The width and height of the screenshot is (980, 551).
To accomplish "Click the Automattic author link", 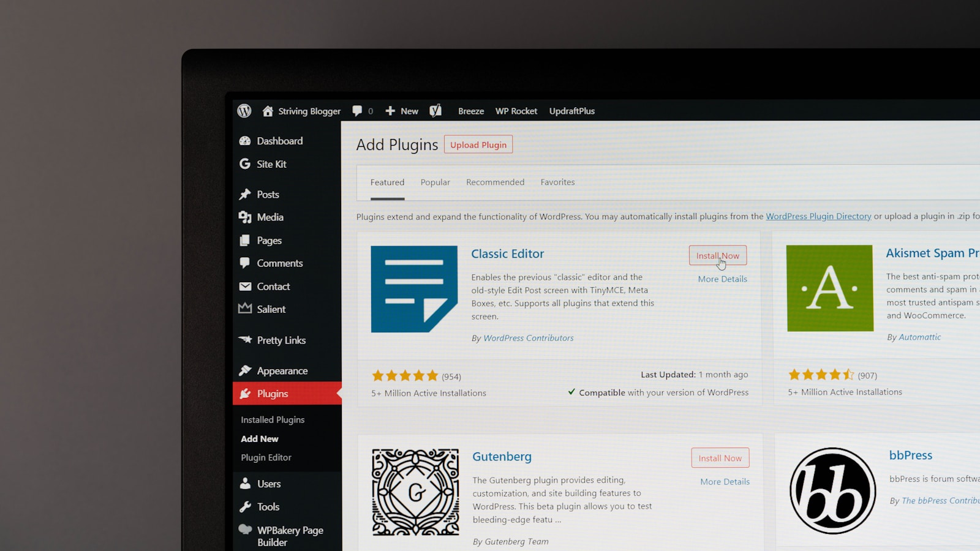I will [920, 337].
